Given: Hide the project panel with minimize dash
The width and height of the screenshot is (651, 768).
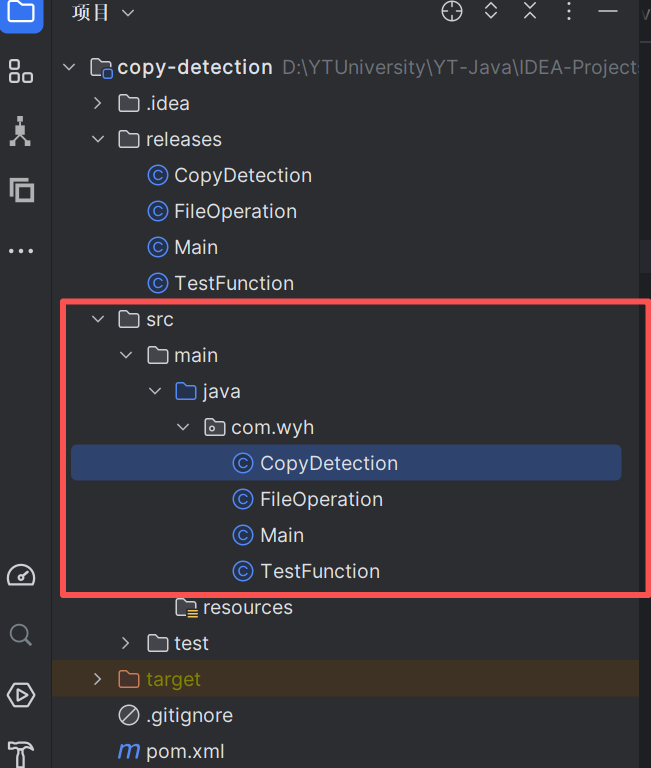Looking at the screenshot, I should pos(608,12).
